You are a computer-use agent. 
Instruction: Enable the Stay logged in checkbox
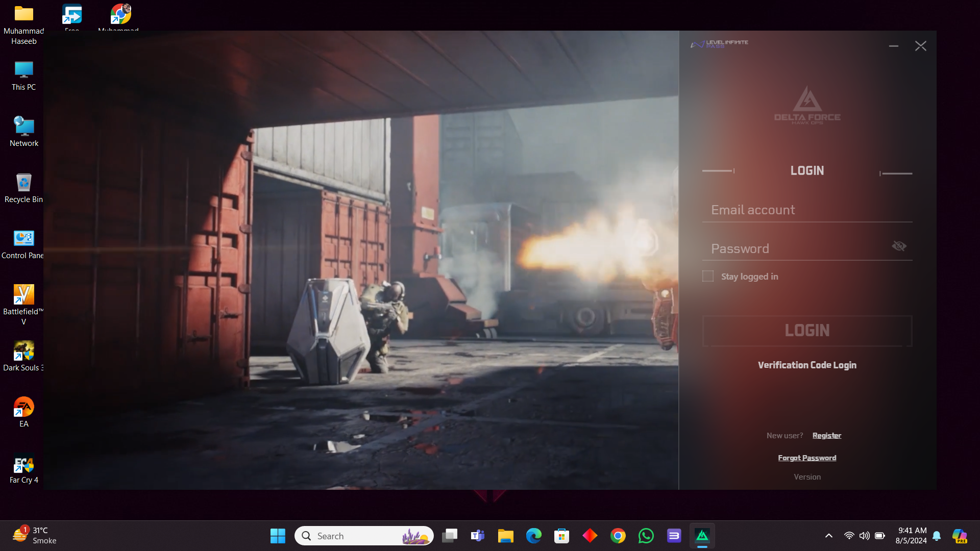point(708,276)
